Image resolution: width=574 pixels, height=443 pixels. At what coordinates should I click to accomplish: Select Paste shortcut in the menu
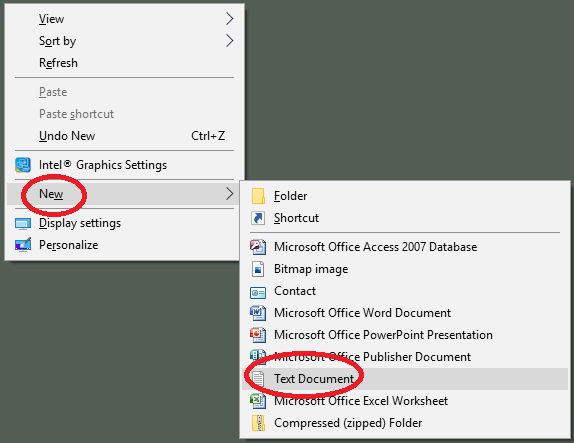[x=123, y=114]
